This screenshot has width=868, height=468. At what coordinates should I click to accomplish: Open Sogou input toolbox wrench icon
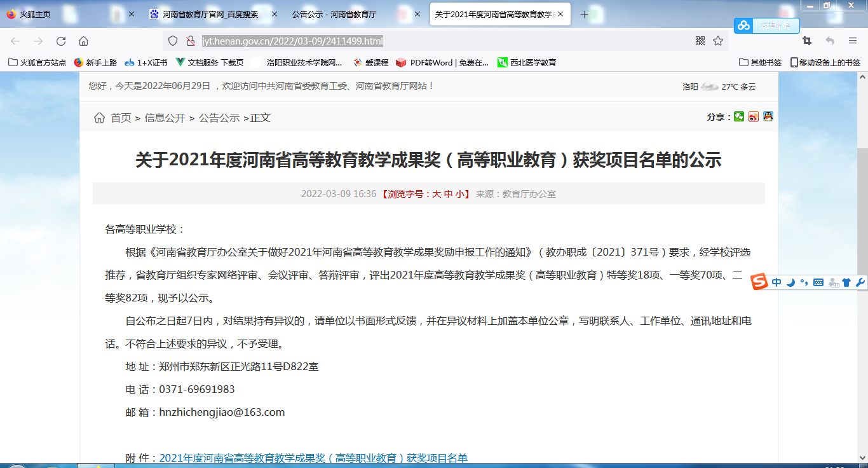tap(860, 282)
